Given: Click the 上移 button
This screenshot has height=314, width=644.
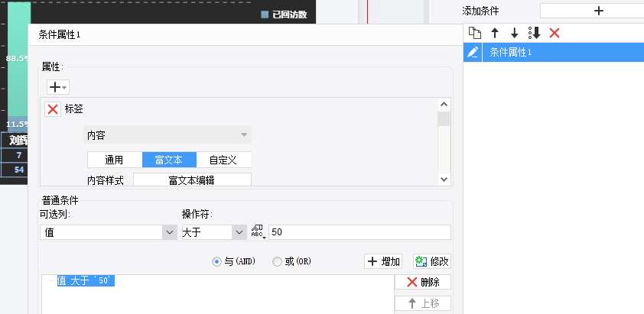Looking at the screenshot, I should [x=423, y=303].
